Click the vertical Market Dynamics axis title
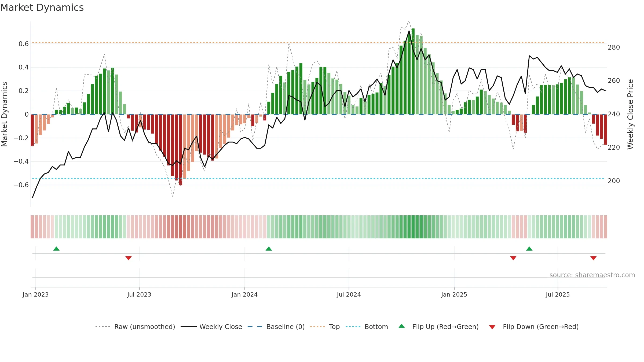Viewport: 644px width, 362px height. click(x=4, y=114)
